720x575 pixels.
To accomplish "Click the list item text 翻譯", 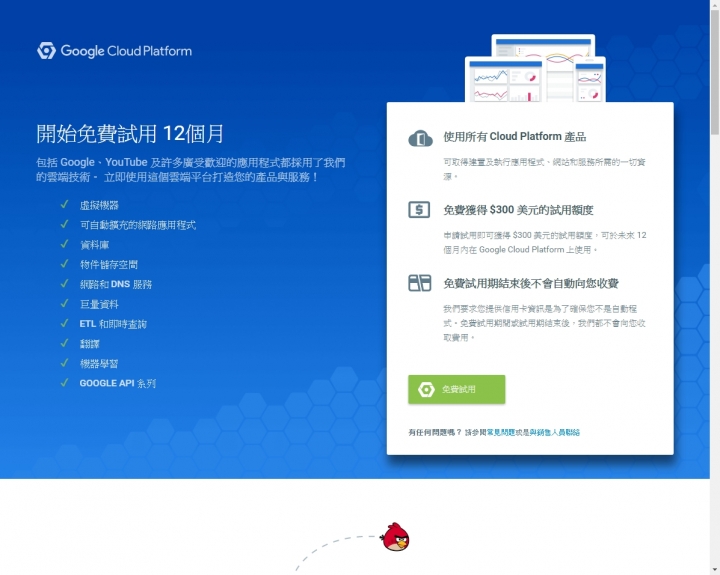I will point(90,344).
